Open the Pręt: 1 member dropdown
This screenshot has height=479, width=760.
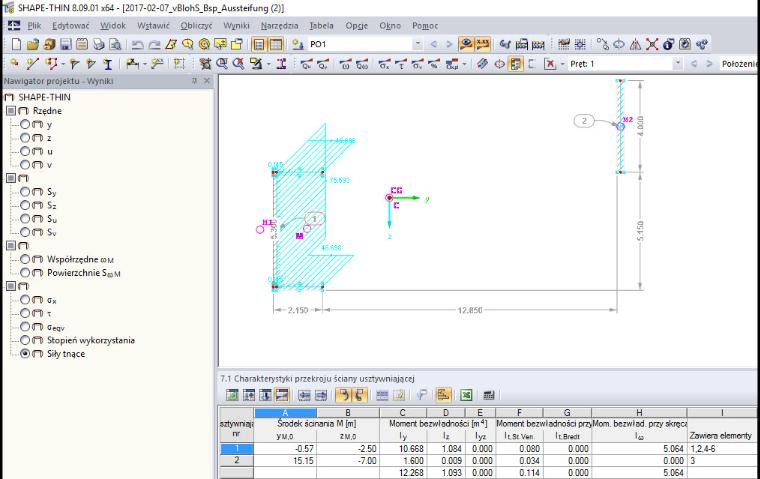(x=678, y=64)
